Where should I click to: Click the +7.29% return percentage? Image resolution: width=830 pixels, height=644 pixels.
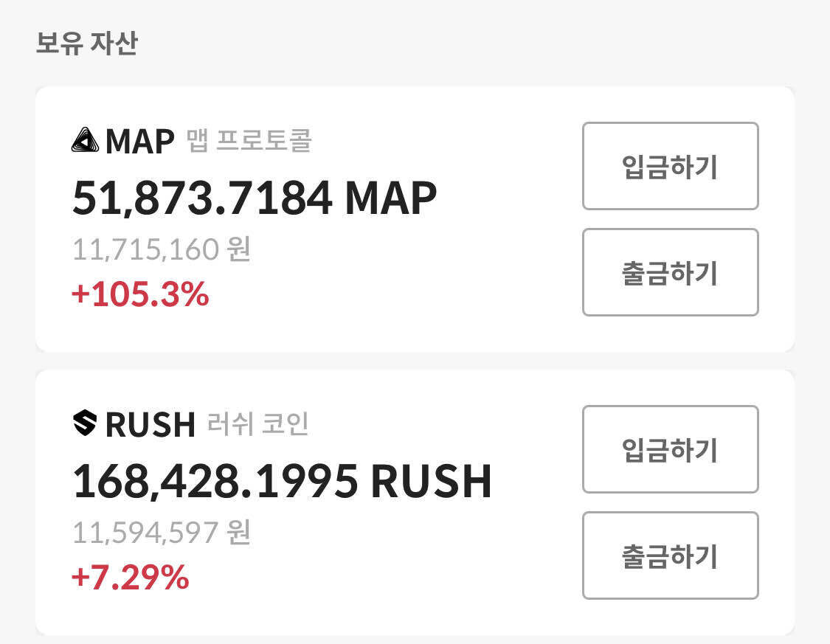(x=130, y=577)
